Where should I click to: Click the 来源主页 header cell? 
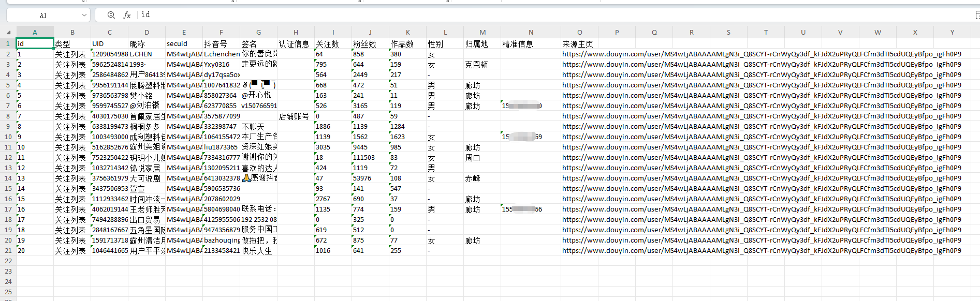(x=578, y=44)
